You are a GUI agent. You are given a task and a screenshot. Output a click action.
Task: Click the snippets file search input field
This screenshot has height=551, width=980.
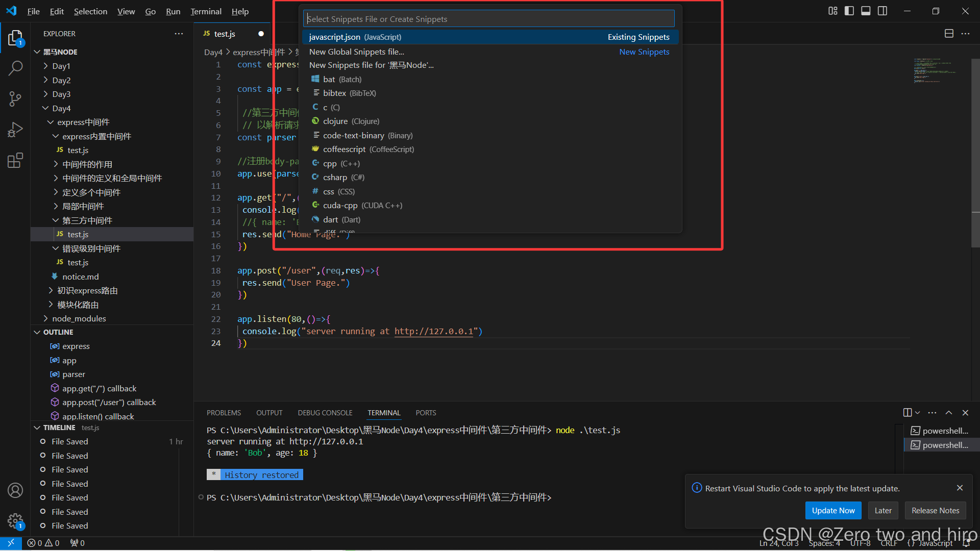(488, 19)
